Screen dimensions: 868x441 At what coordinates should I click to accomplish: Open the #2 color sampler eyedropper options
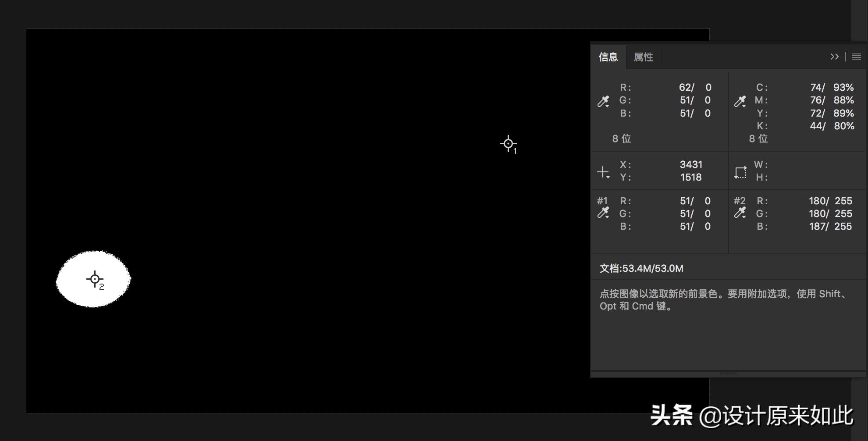(x=740, y=213)
